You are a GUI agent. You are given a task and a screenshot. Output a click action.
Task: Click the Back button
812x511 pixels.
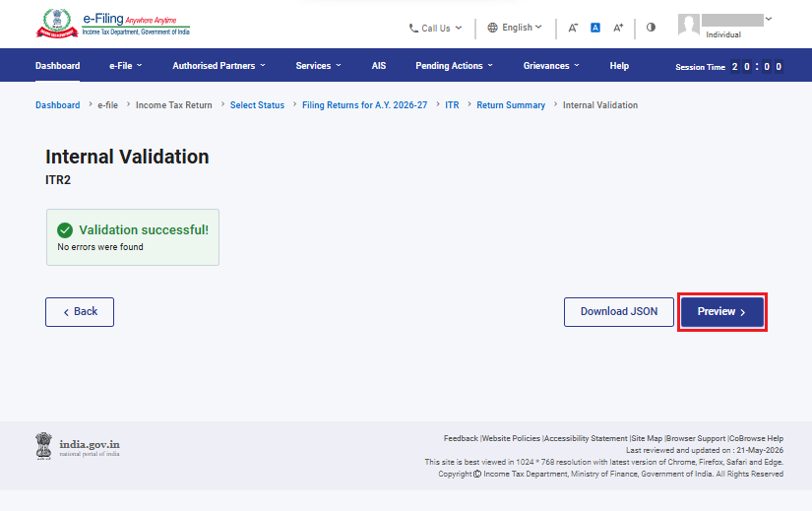[80, 312]
